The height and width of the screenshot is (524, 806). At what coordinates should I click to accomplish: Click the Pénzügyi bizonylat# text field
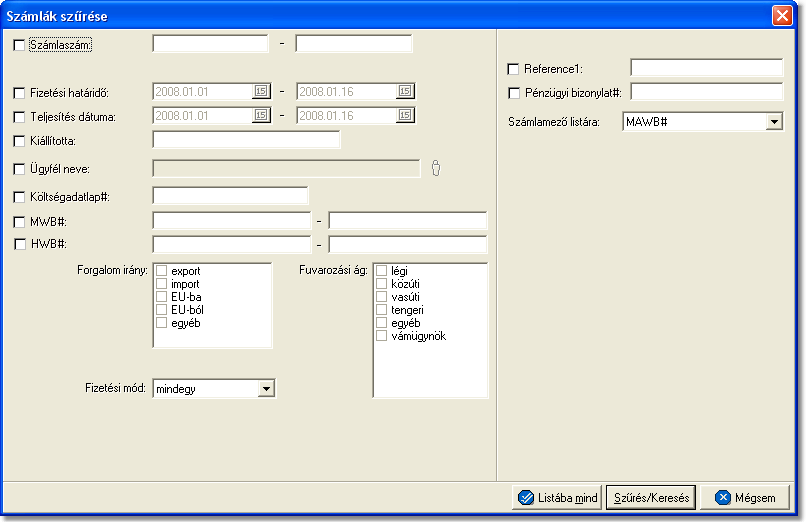707,92
